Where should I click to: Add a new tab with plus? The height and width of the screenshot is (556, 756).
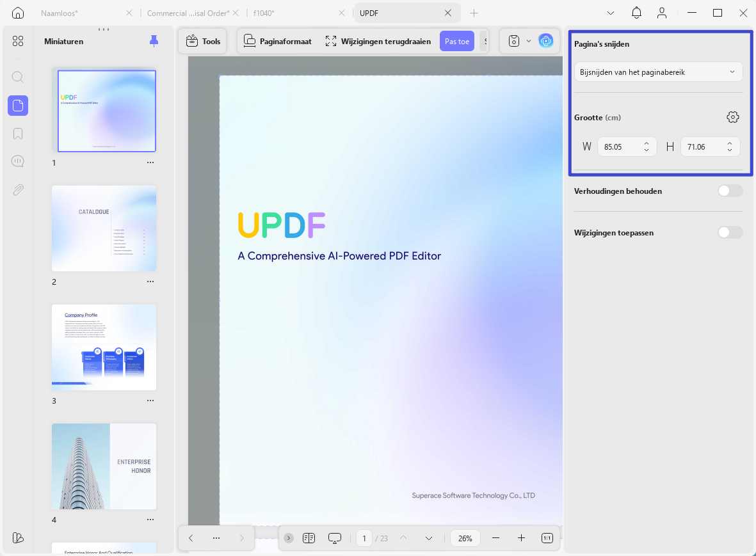click(x=474, y=13)
